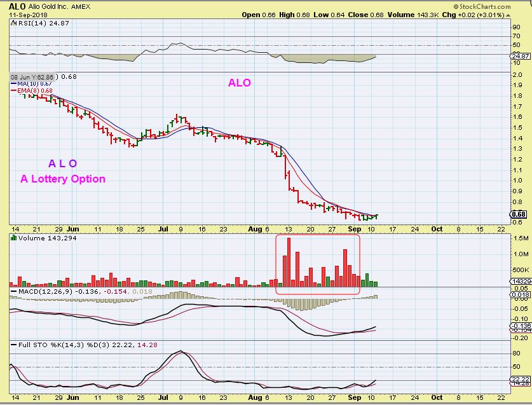Click the MACD(12,26,9) panel label

coord(46,292)
